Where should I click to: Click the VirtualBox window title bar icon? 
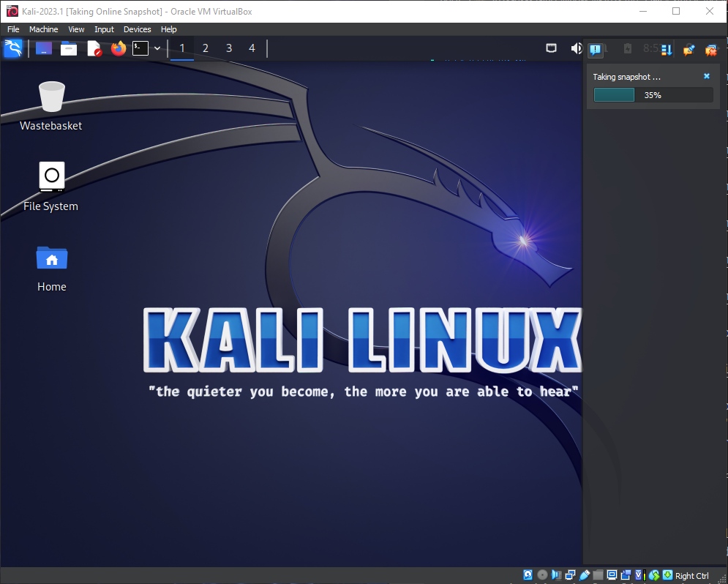coord(12,11)
